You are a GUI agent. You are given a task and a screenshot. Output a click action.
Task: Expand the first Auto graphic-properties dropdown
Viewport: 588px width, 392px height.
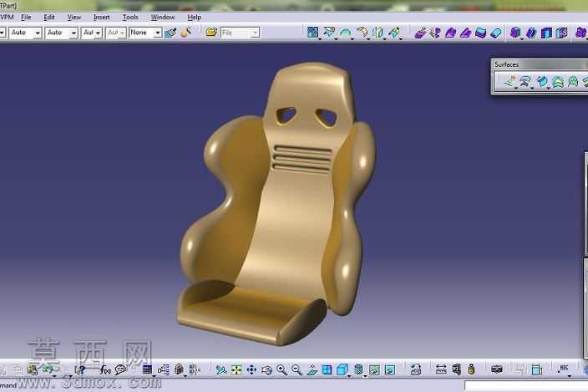coord(38,33)
